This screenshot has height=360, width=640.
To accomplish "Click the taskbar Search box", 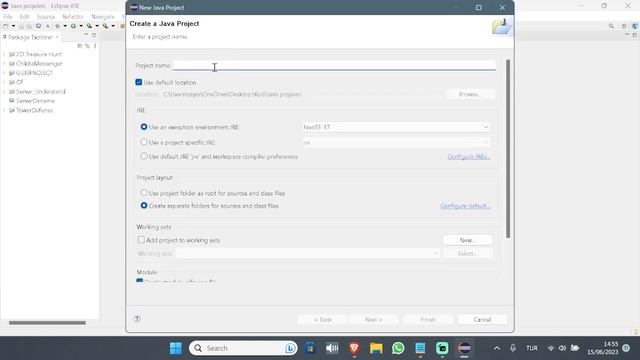I will [x=243, y=348].
